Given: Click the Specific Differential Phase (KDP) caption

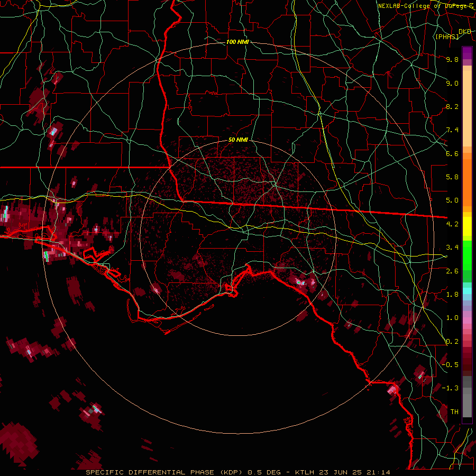Looking at the screenshot, I should 164,472.
